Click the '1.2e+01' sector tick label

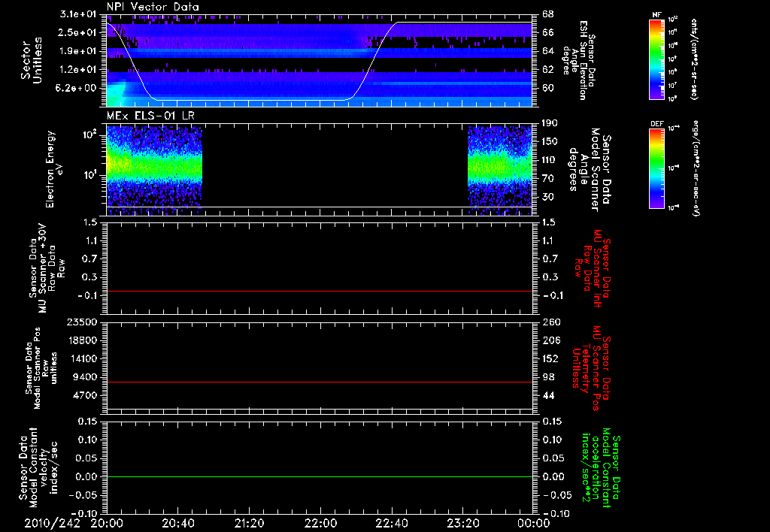(77, 70)
